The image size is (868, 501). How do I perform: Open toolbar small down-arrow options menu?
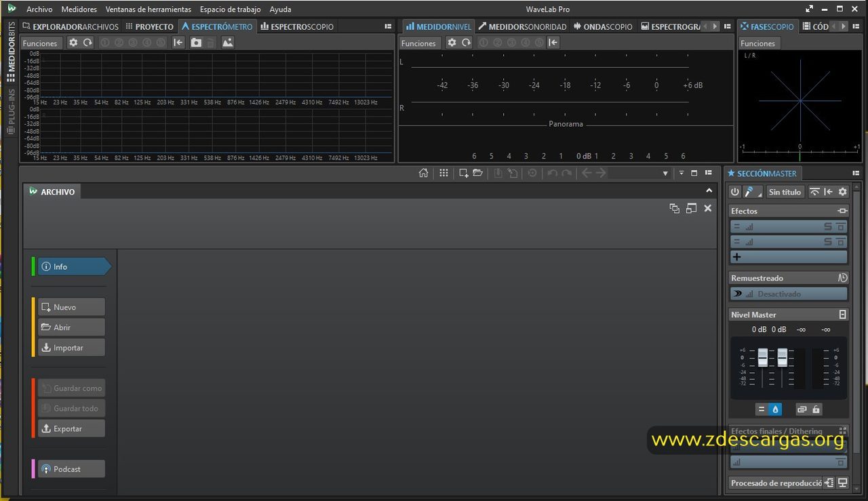(x=682, y=173)
